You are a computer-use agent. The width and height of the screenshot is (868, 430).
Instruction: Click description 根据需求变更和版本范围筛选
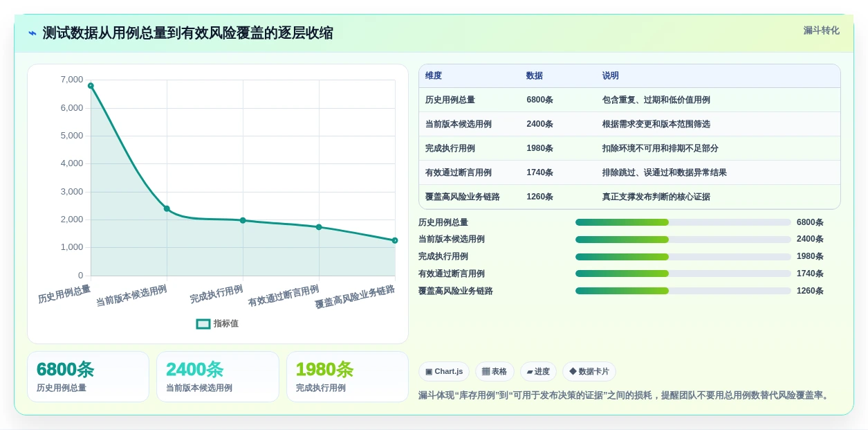tap(656, 124)
